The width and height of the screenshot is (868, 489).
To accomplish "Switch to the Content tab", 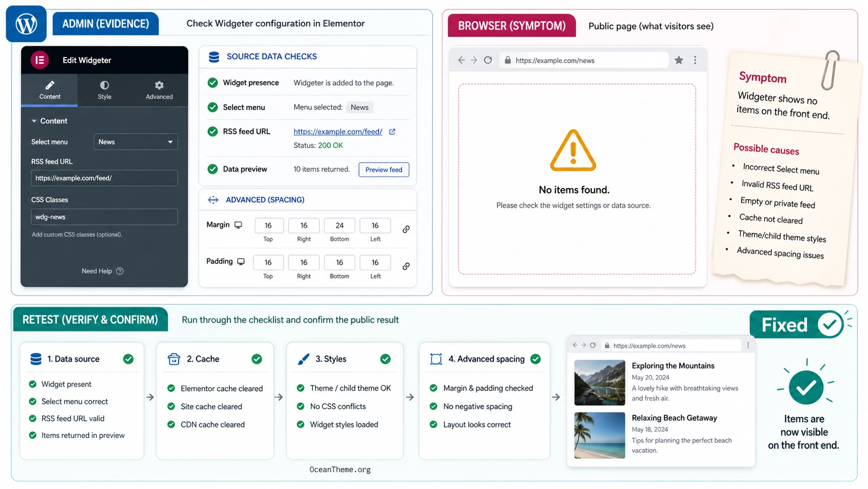I will 50,90.
